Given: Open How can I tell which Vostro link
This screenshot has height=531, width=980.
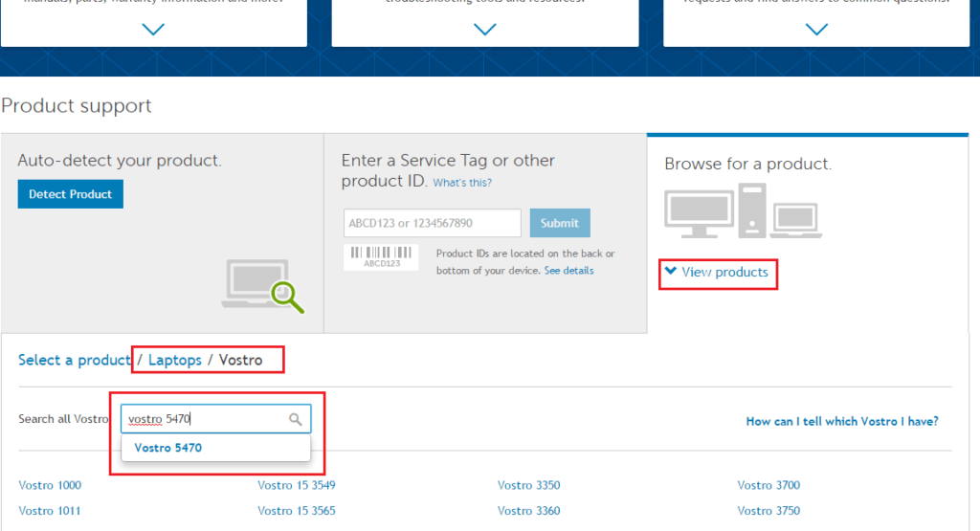Looking at the screenshot, I should click(x=841, y=421).
